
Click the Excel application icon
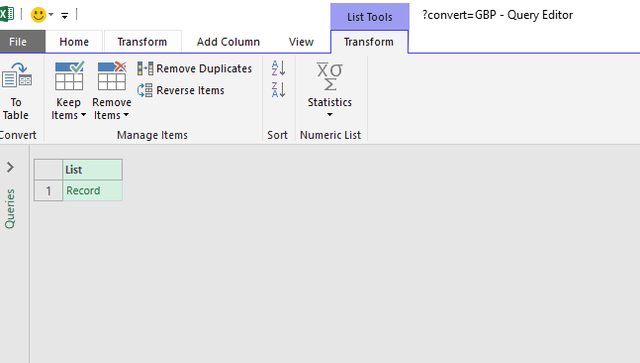6,15
